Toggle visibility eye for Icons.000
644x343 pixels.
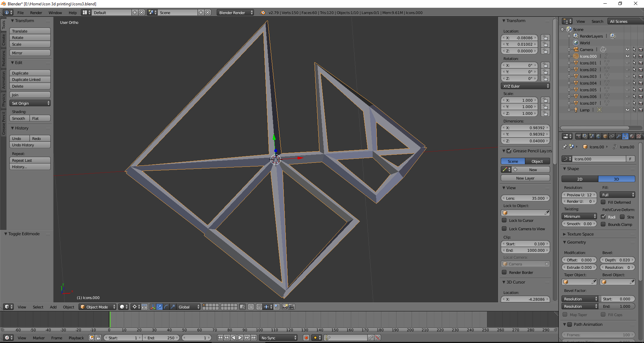click(x=627, y=56)
